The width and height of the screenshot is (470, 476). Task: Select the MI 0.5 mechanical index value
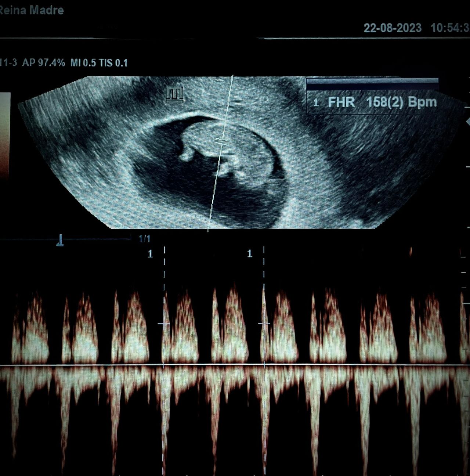[83, 63]
